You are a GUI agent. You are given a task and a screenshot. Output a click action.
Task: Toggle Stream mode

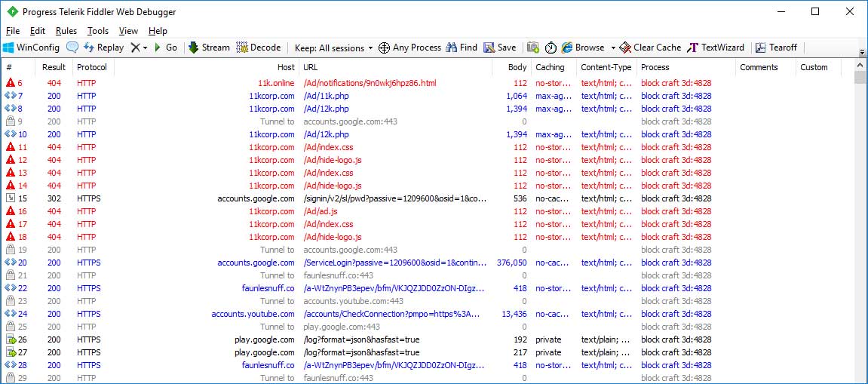[x=209, y=48]
